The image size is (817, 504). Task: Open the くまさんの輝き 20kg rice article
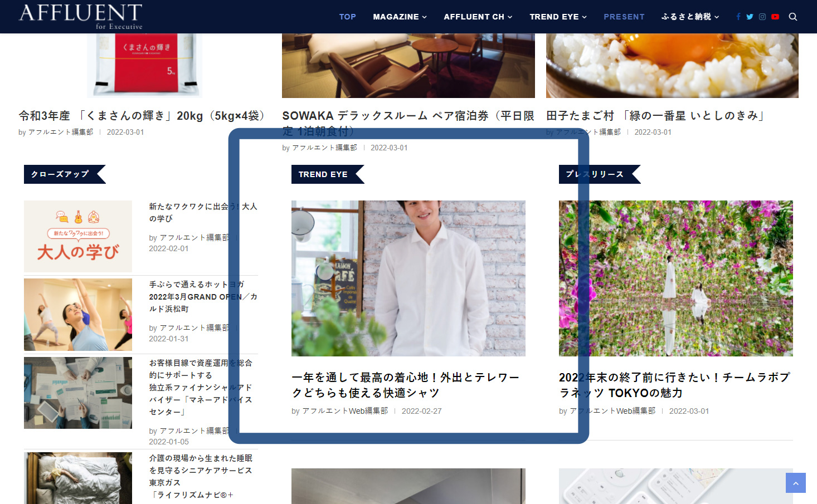click(x=142, y=116)
